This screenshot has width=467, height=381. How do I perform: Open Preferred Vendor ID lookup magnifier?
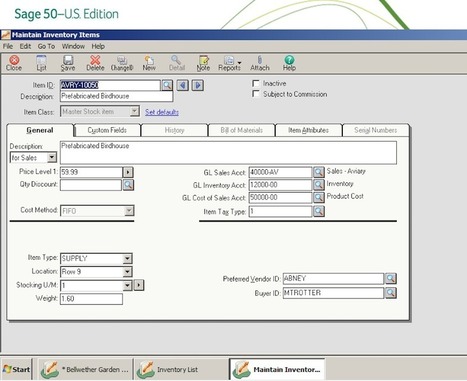391,278
